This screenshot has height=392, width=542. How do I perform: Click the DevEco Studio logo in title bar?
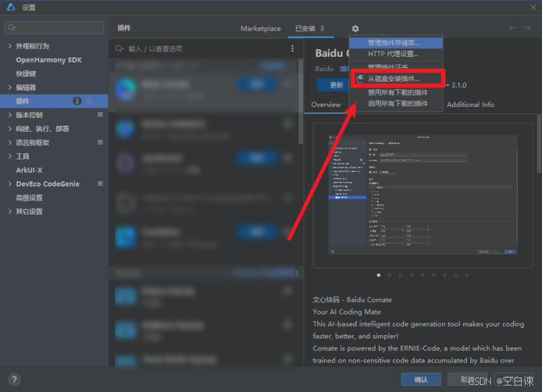10,7
